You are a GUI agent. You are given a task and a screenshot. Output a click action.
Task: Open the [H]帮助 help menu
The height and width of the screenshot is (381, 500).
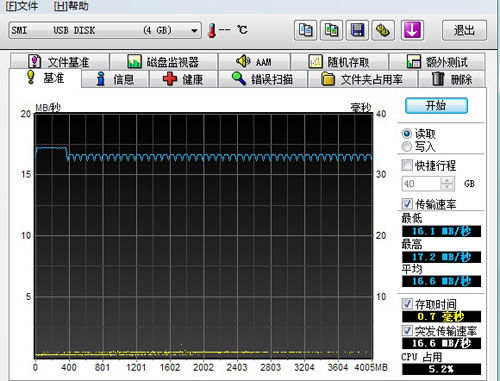71,6
